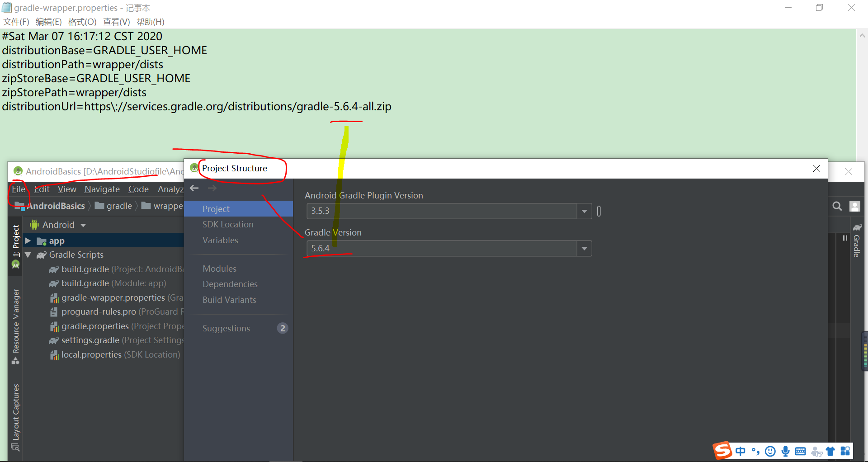868x462 pixels.
Task: Open the Gradle tool window tab
Action: (x=856, y=240)
